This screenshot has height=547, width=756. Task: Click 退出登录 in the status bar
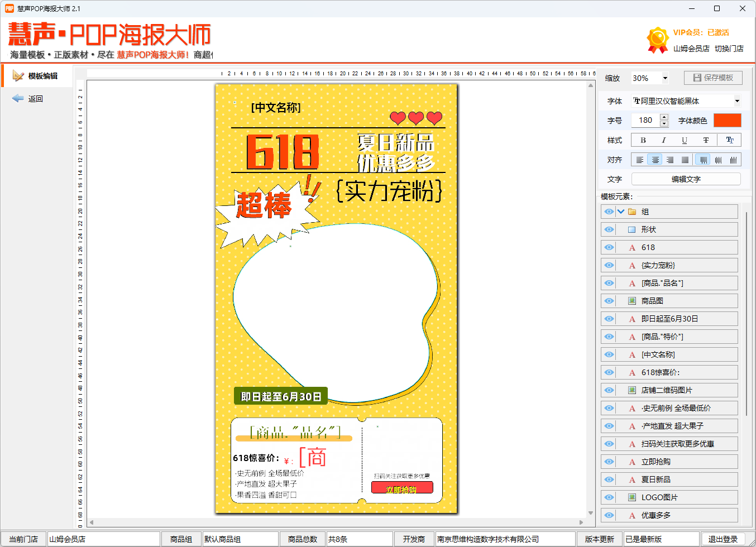click(722, 539)
